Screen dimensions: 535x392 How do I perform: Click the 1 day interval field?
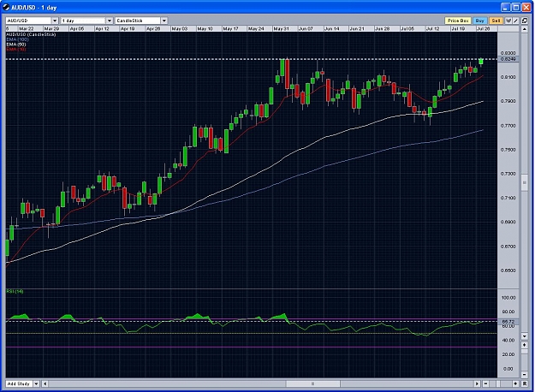[x=84, y=21]
